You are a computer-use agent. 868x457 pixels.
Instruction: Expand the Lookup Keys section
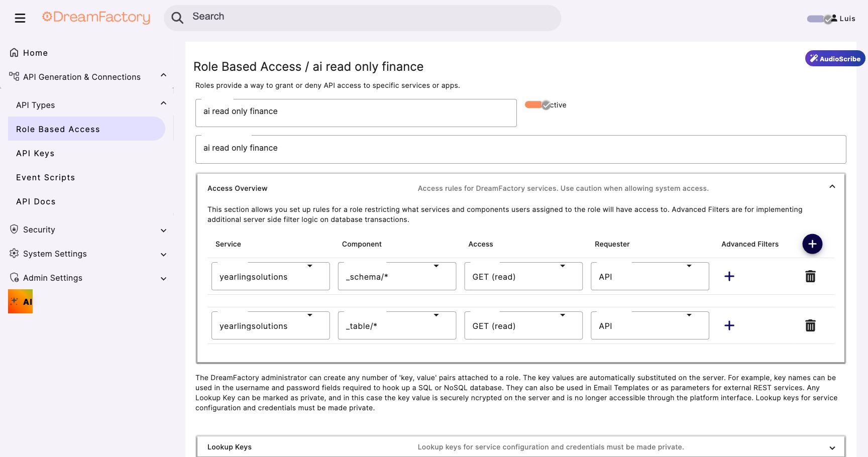(x=832, y=446)
